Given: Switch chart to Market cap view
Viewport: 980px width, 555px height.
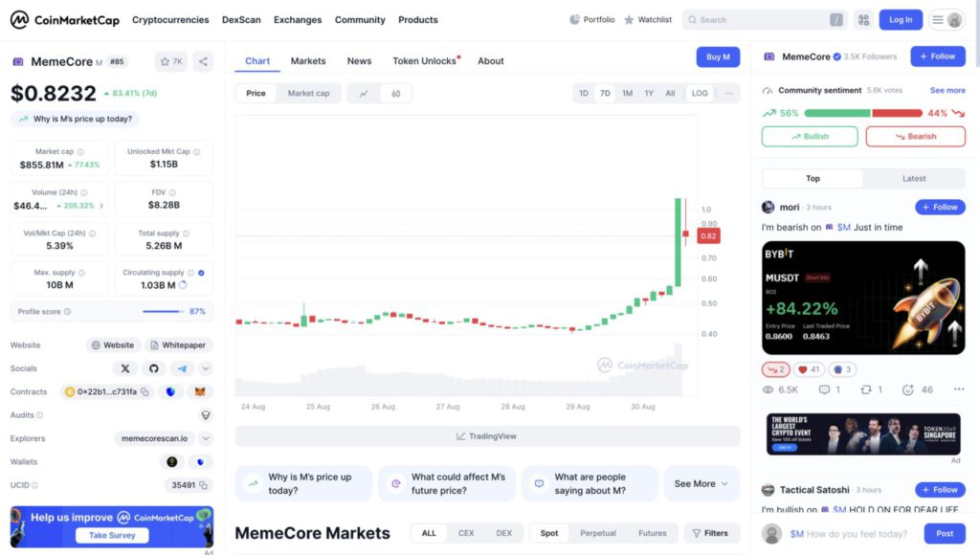Looking at the screenshot, I should [308, 94].
